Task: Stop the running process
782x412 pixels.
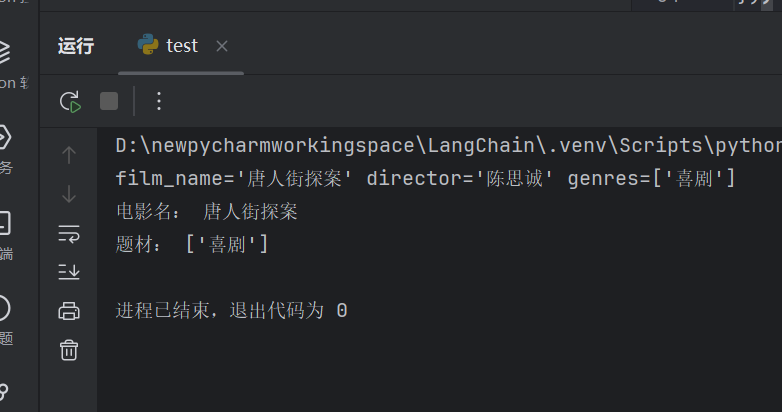Action: click(109, 101)
